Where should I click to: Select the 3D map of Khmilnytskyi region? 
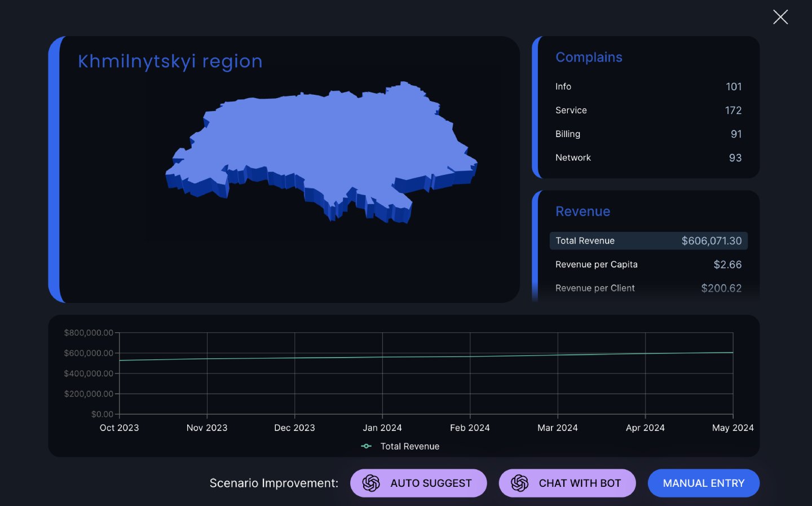point(321,152)
